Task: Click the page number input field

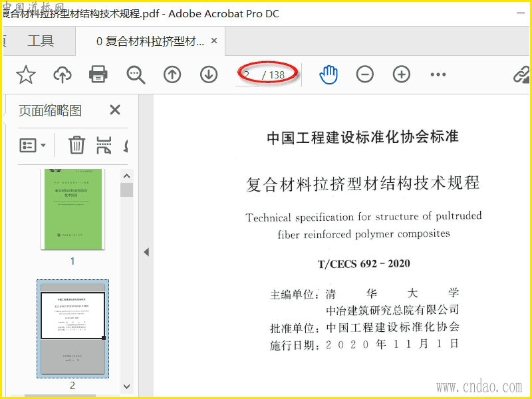Action: click(247, 74)
